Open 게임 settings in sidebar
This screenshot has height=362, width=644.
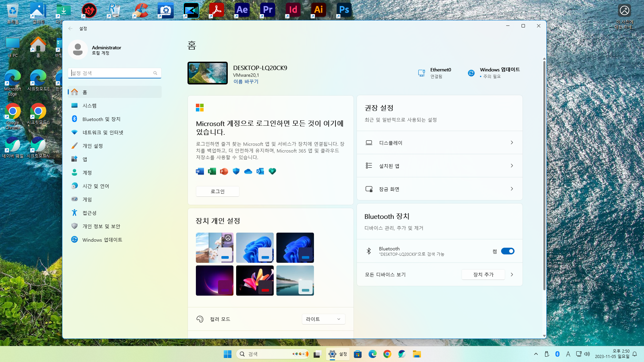[x=87, y=199]
